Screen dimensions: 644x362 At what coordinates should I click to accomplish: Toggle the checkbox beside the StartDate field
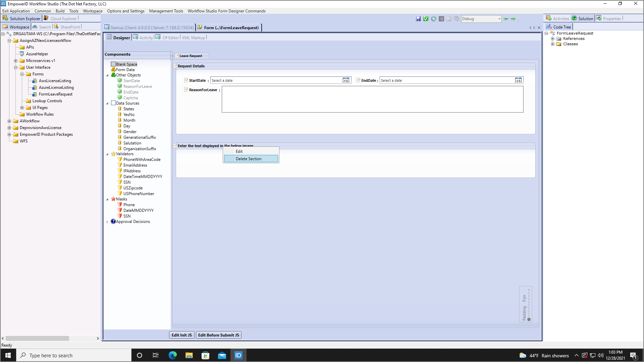(186, 80)
